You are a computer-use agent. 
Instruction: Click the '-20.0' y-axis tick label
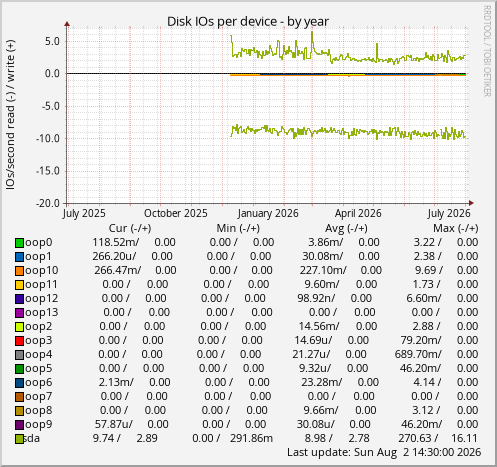pyautogui.click(x=48, y=203)
